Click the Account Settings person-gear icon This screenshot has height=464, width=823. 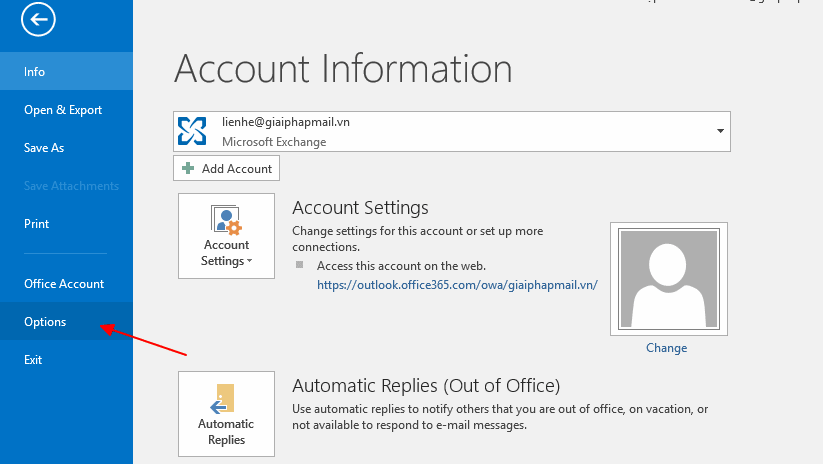(226, 219)
